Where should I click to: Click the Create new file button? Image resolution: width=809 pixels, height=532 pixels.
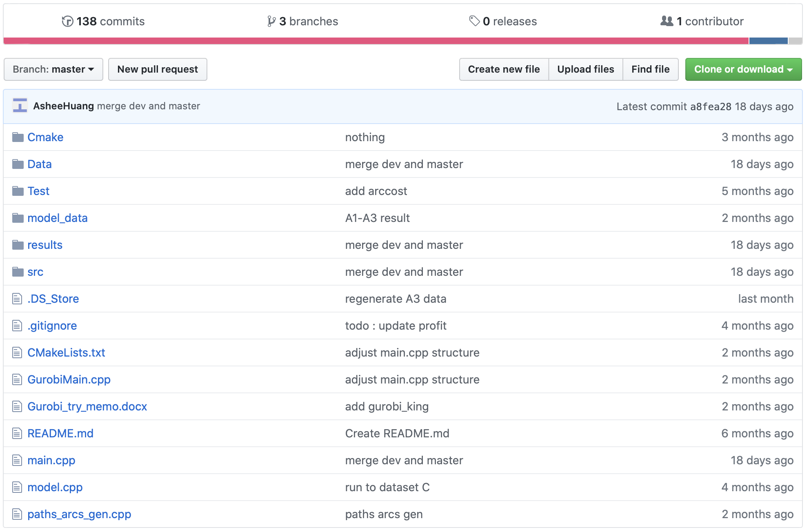pos(504,69)
